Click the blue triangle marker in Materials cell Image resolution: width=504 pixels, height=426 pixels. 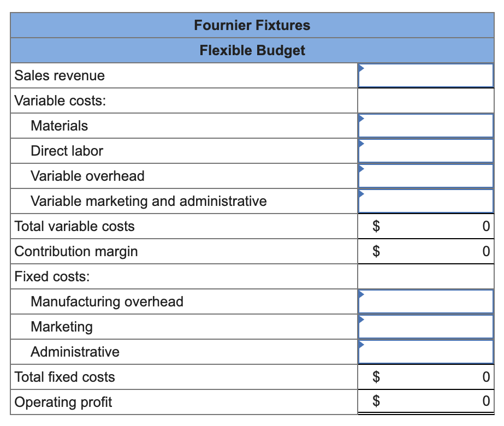tap(360, 117)
